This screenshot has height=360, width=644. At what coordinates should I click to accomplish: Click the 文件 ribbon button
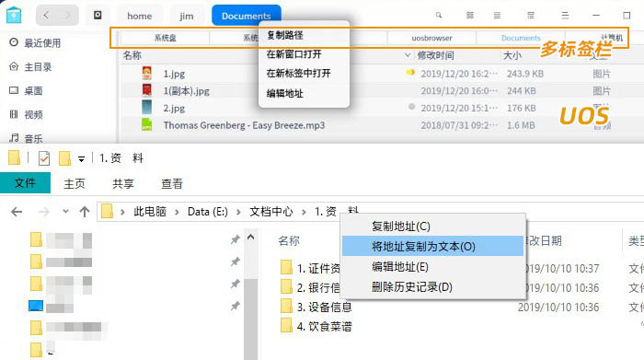(x=25, y=183)
